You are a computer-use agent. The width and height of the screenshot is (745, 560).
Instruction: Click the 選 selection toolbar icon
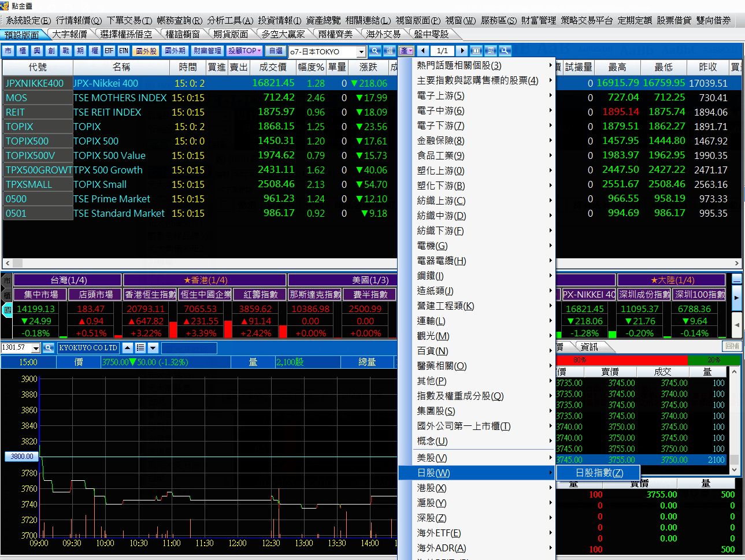[390, 51]
